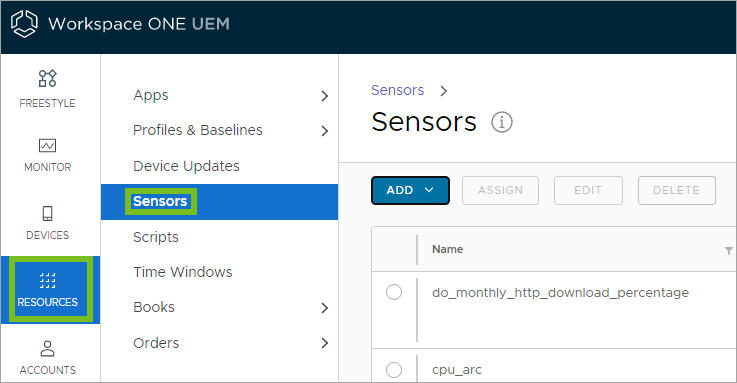Click the Name column filter icon

[x=729, y=250]
